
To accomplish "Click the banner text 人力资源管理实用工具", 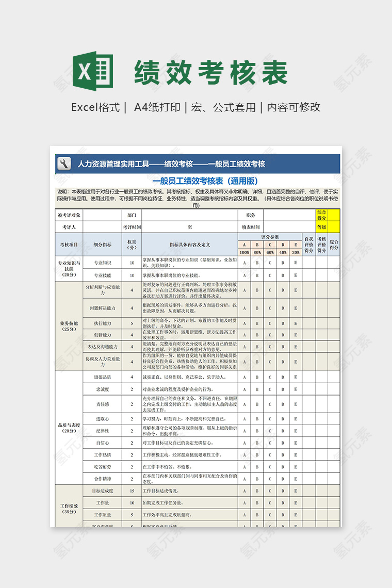I will tap(113, 164).
